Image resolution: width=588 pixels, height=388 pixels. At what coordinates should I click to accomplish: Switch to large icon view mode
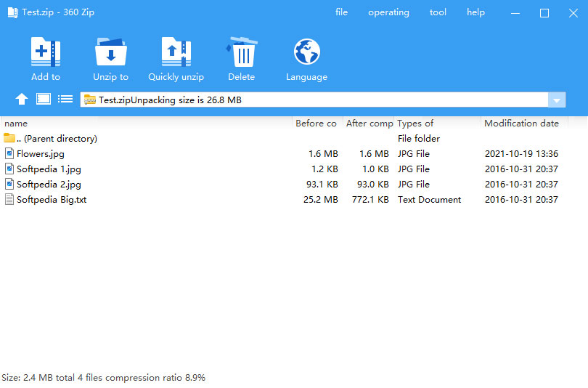click(44, 99)
